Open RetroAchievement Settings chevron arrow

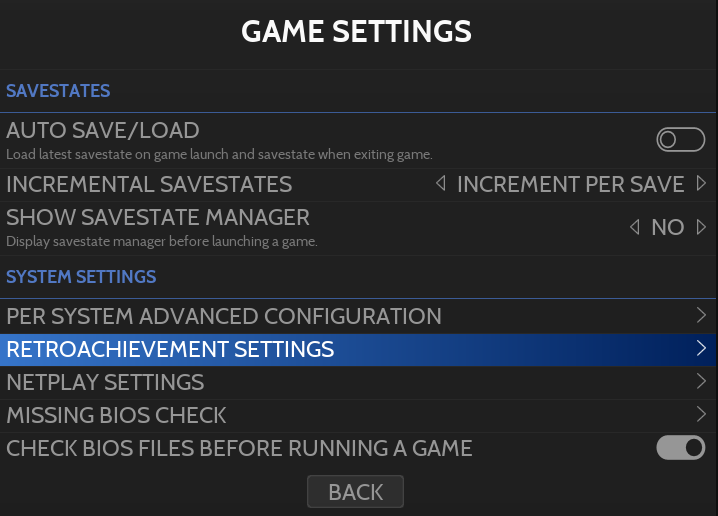click(x=701, y=349)
